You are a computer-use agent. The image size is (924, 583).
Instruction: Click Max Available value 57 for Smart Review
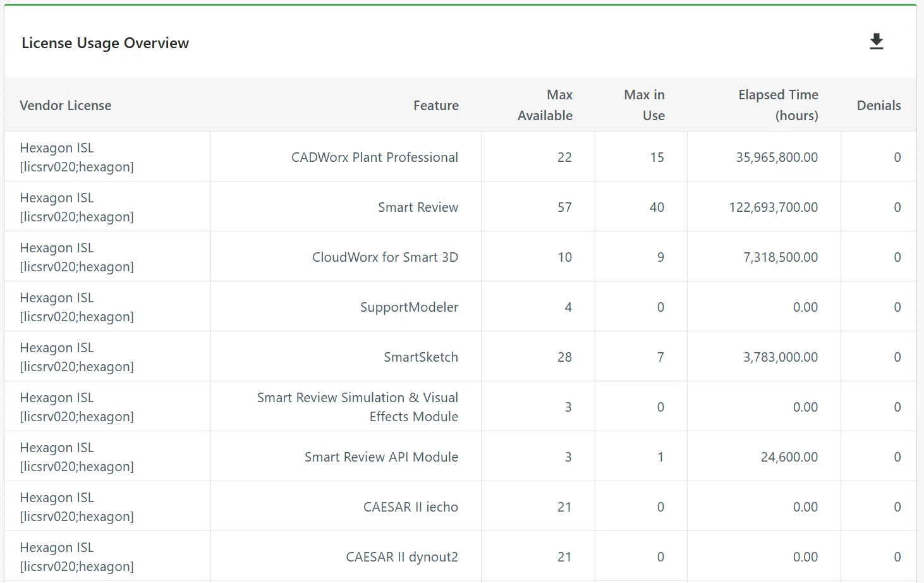564,207
